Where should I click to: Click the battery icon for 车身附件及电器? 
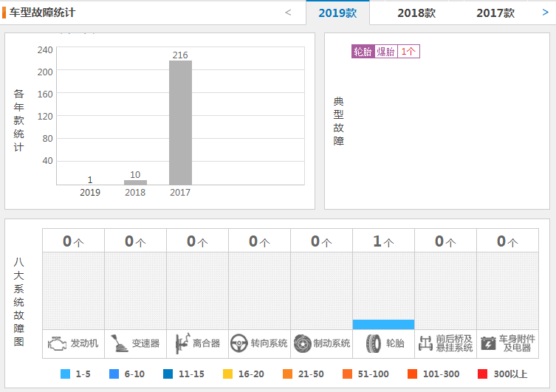pyautogui.click(x=488, y=343)
